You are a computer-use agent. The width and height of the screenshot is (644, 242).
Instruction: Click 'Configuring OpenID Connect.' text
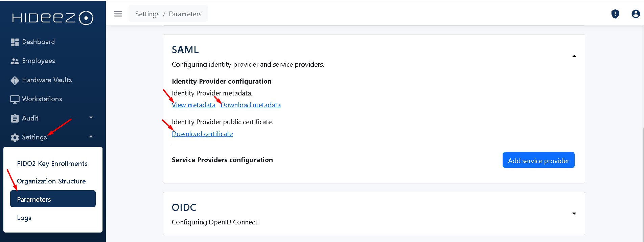tap(215, 222)
